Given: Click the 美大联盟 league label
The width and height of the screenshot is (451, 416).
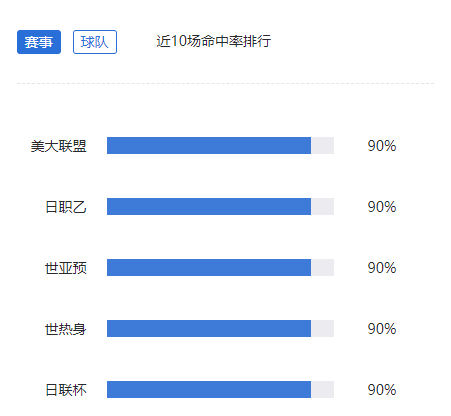Looking at the screenshot, I should [59, 146].
